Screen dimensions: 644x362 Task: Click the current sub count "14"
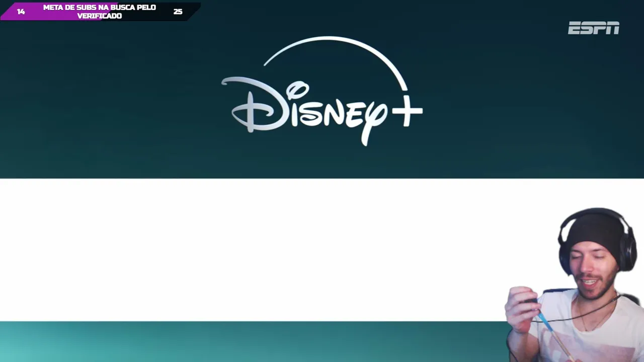(x=21, y=12)
